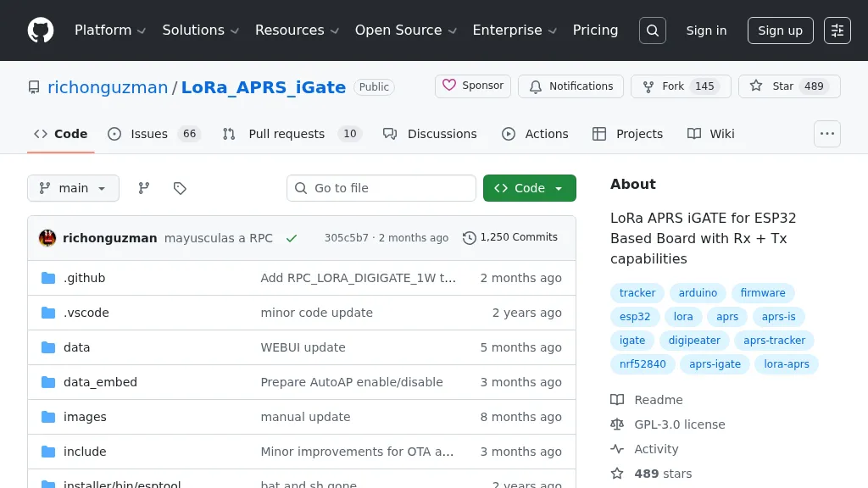
Task: Click the Sign up button
Action: (x=780, y=30)
